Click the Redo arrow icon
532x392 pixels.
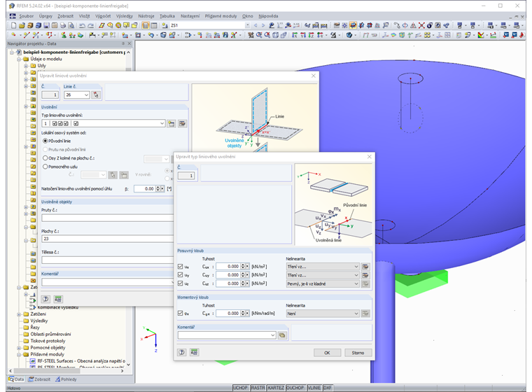point(90,25)
